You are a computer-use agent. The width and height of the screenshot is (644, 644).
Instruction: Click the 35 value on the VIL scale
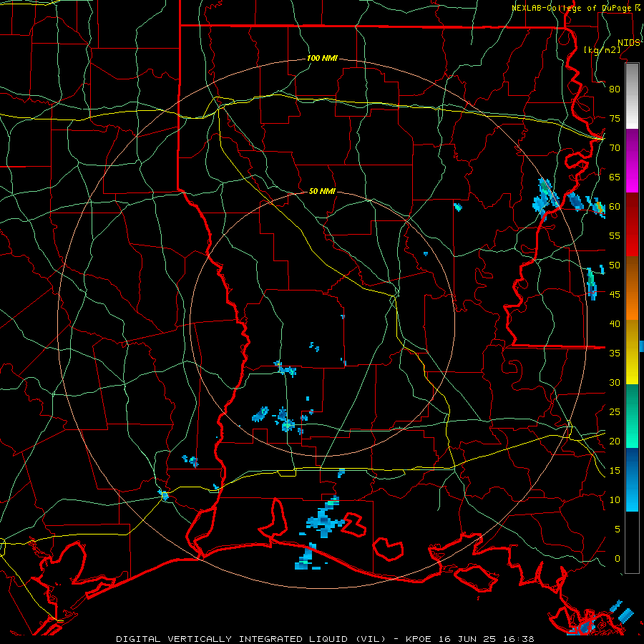(615, 353)
